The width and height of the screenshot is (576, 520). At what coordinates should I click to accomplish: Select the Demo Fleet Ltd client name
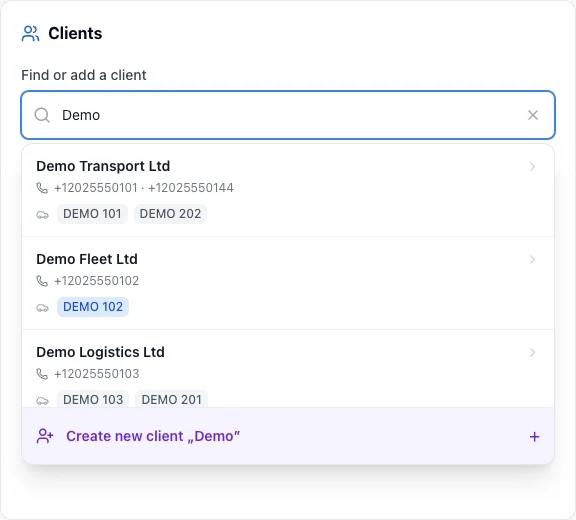(87, 259)
